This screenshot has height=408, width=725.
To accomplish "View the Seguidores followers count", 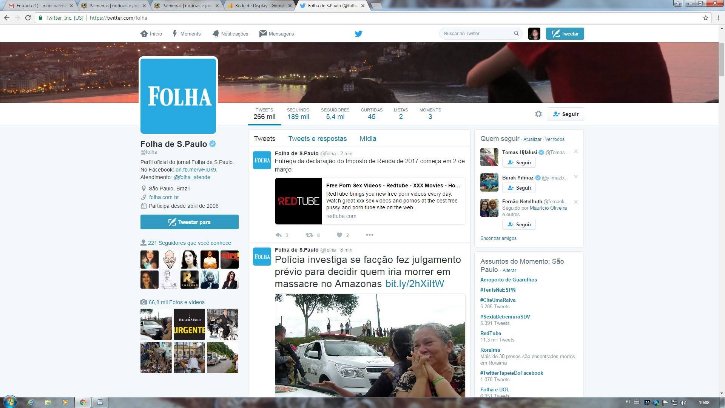I will [335, 114].
